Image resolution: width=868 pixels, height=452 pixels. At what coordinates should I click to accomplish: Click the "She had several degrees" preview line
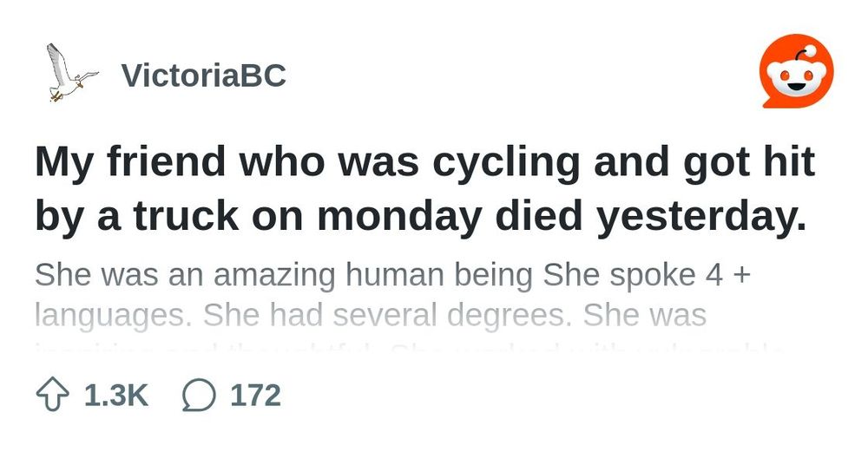pyautogui.click(x=387, y=316)
